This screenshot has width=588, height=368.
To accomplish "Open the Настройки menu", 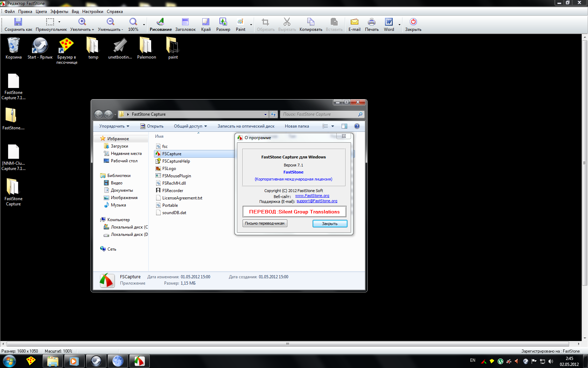I will tap(92, 12).
